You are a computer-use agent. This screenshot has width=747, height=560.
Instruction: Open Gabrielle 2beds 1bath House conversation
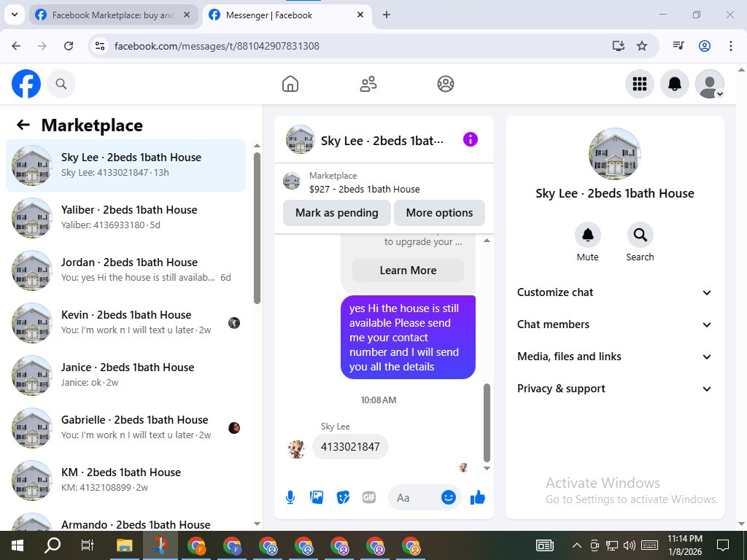[x=125, y=427]
